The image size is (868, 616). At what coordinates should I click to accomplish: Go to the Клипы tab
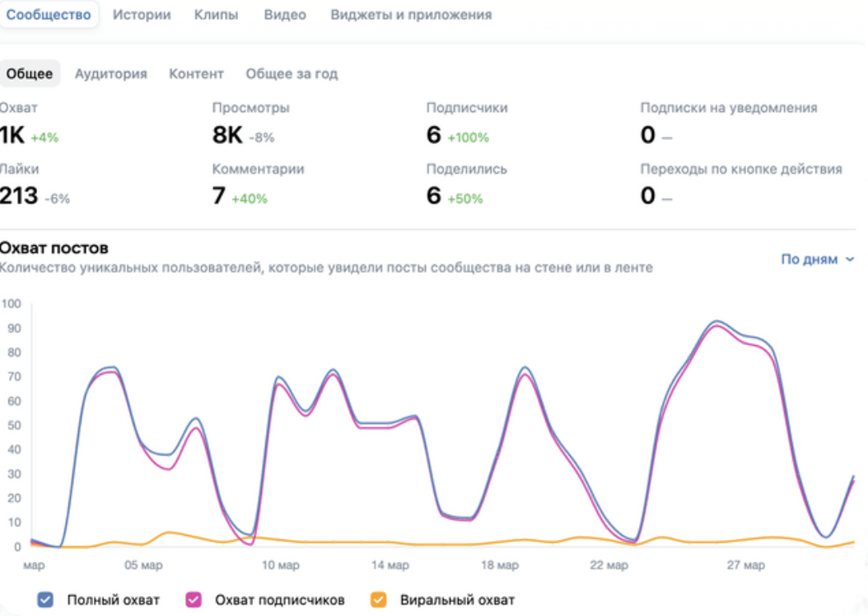(x=217, y=15)
